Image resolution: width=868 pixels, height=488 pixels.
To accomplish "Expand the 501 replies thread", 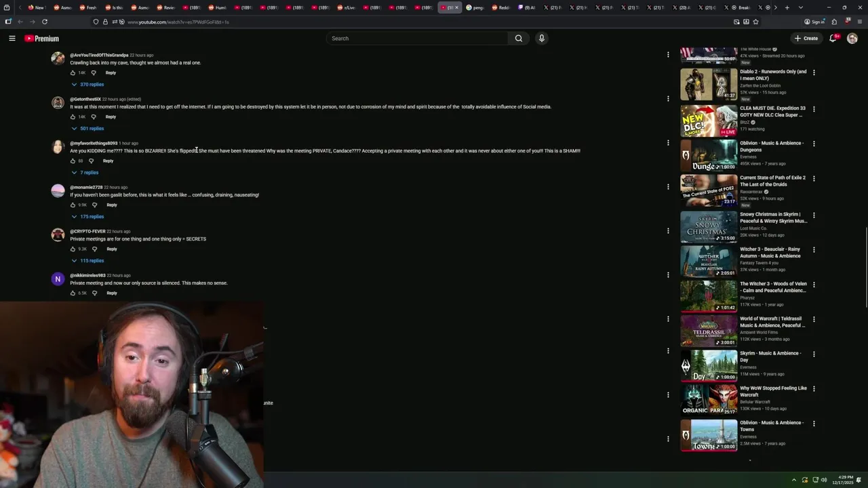I will point(88,128).
